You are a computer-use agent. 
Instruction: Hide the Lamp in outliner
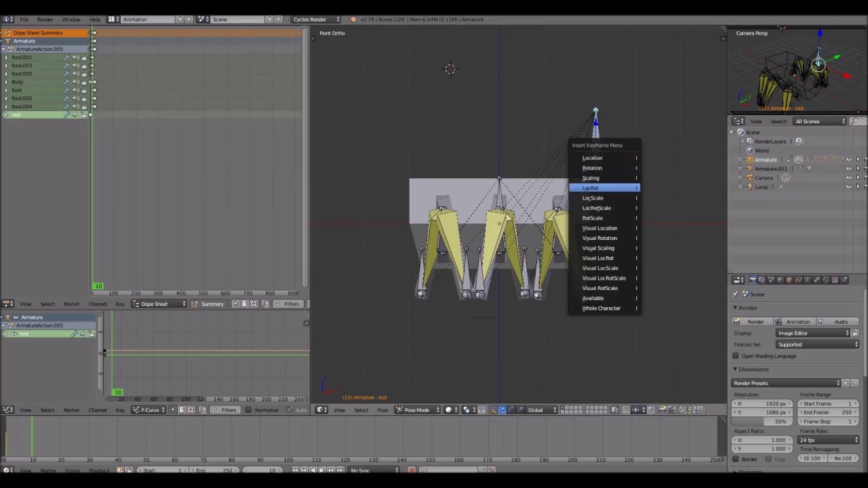[x=849, y=187]
